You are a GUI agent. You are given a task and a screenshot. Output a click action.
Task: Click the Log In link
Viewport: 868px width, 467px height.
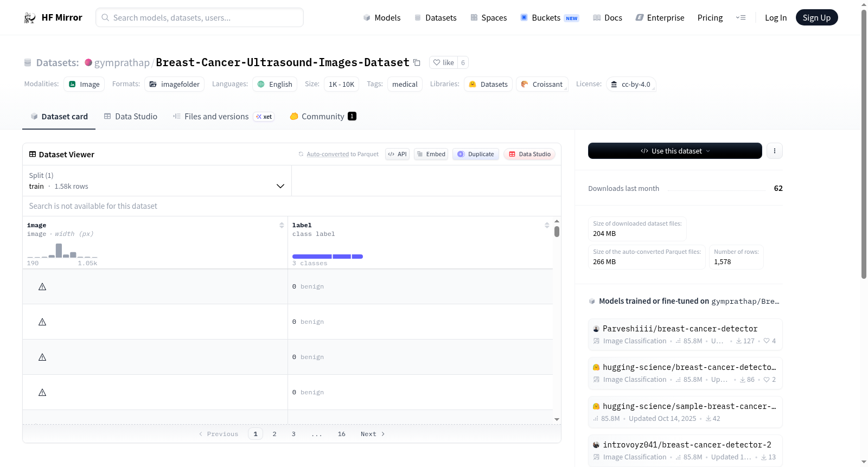point(776,18)
